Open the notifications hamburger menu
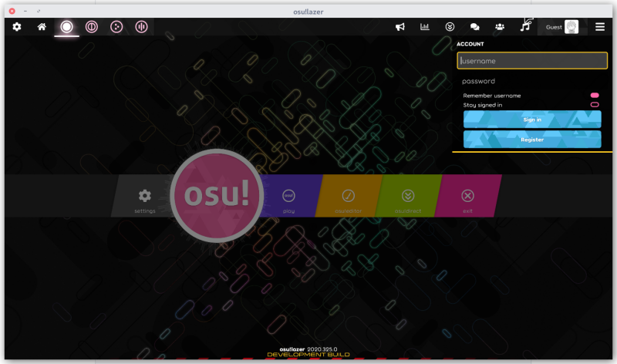 600,27
